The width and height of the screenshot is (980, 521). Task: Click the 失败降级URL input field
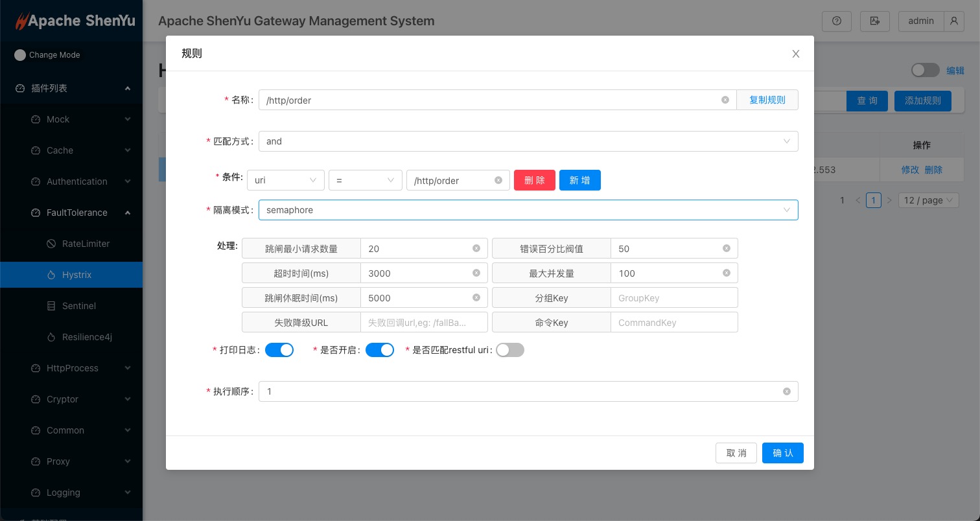coord(423,323)
